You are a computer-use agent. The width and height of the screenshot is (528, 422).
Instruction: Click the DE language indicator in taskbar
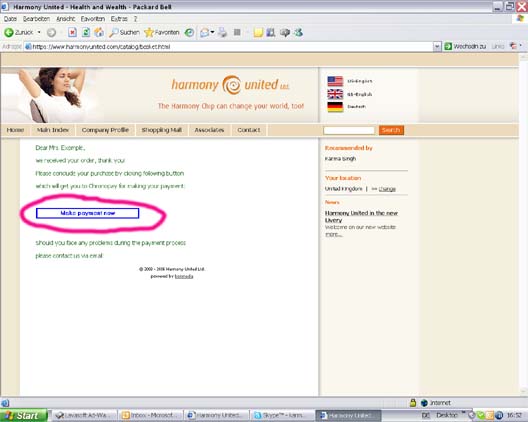[x=426, y=416]
